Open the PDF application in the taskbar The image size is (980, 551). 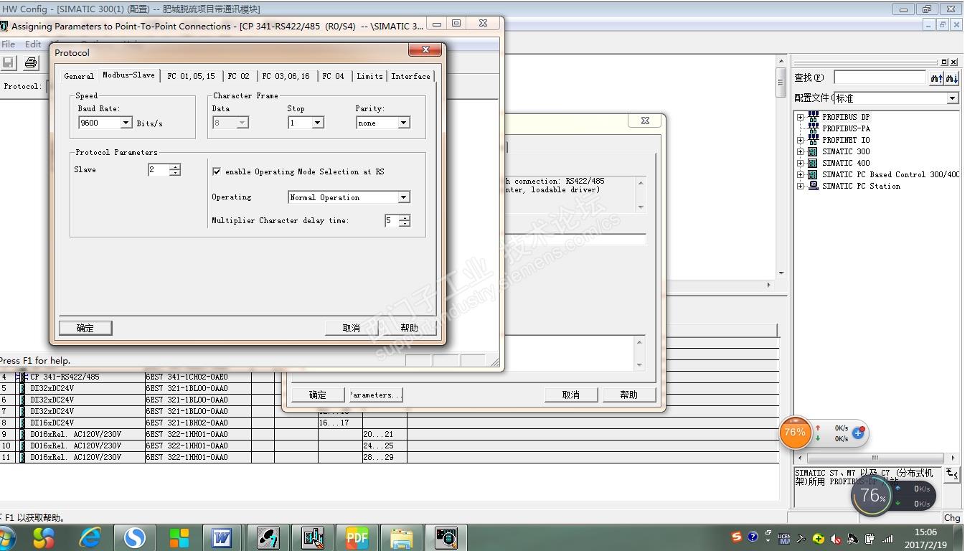pos(357,537)
